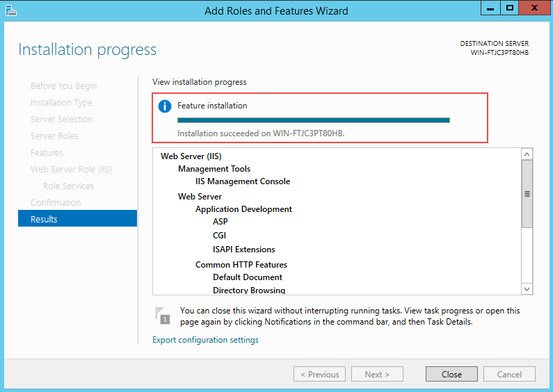This screenshot has height=392, width=553.
Task: Click the scrollbar thumb in results list
Action: [527, 193]
